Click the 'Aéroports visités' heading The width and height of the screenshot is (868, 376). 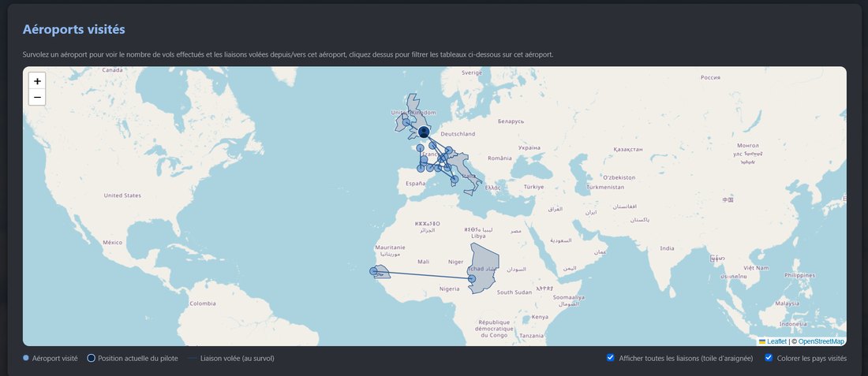pyautogui.click(x=73, y=29)
